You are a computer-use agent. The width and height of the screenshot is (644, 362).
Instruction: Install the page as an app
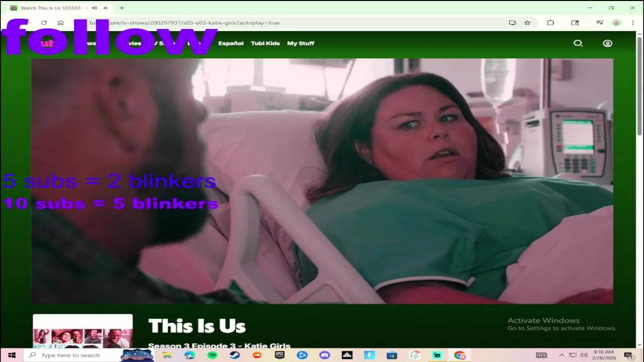click(512, 23)
